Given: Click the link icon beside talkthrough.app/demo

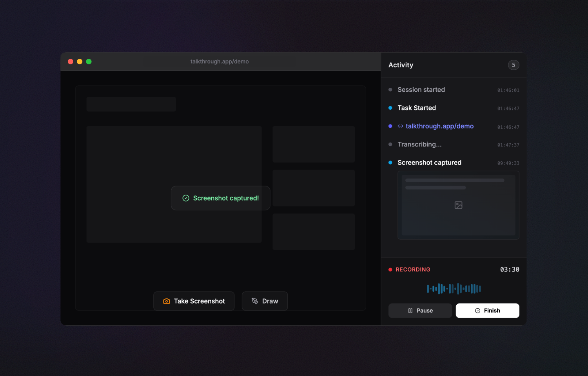Looking at the screenshot, I should point(400,126).
